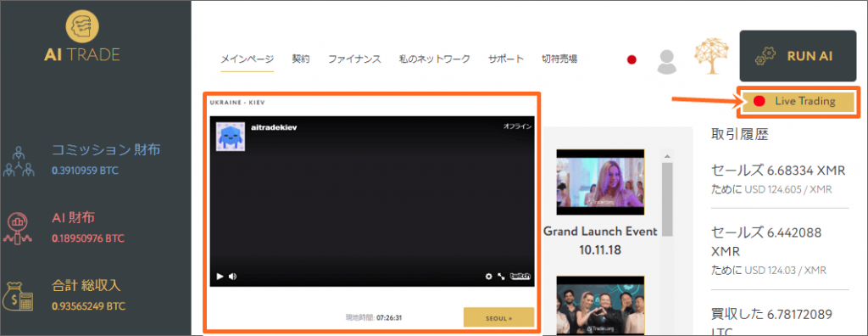This screenshot has width=868, height=336.
Task: Open the 切符売場 page
Action: tap(559, 59)
